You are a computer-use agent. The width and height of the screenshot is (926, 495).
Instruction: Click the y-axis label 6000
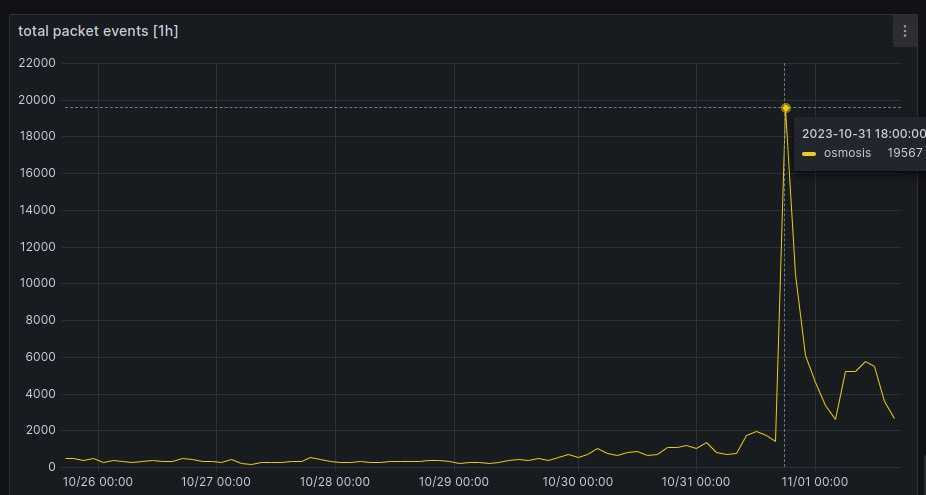point(41,357)
